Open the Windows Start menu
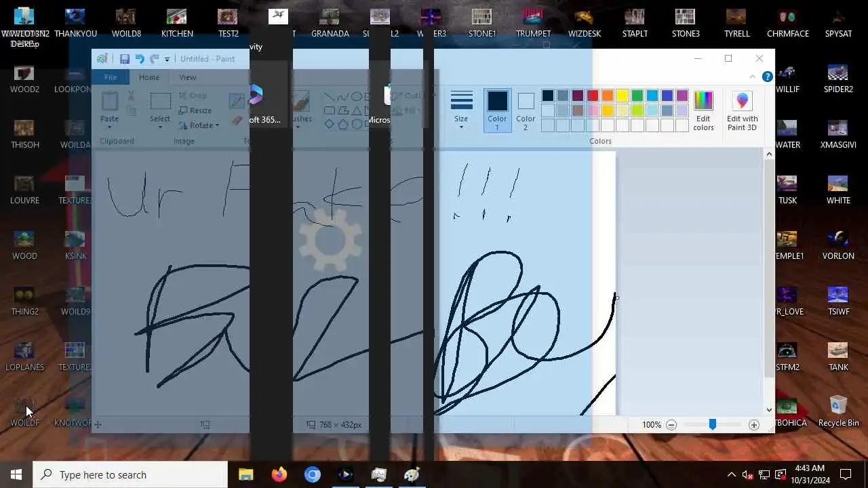 (x=16, y=474)
